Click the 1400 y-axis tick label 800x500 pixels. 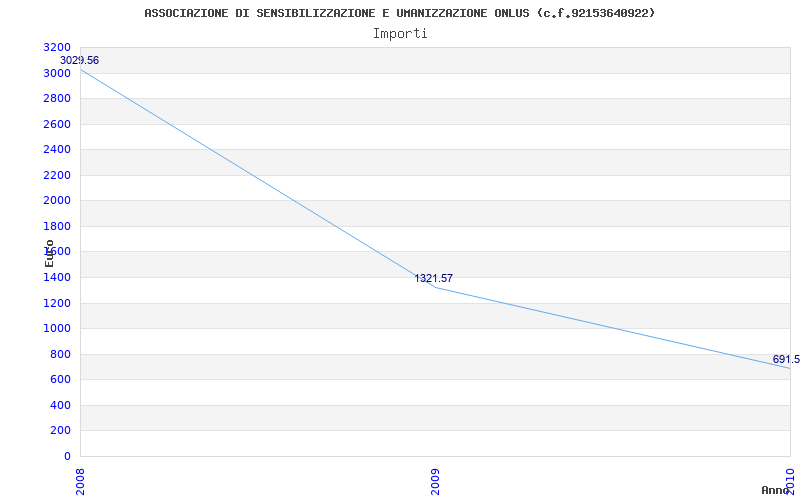(x=57, y=278)
